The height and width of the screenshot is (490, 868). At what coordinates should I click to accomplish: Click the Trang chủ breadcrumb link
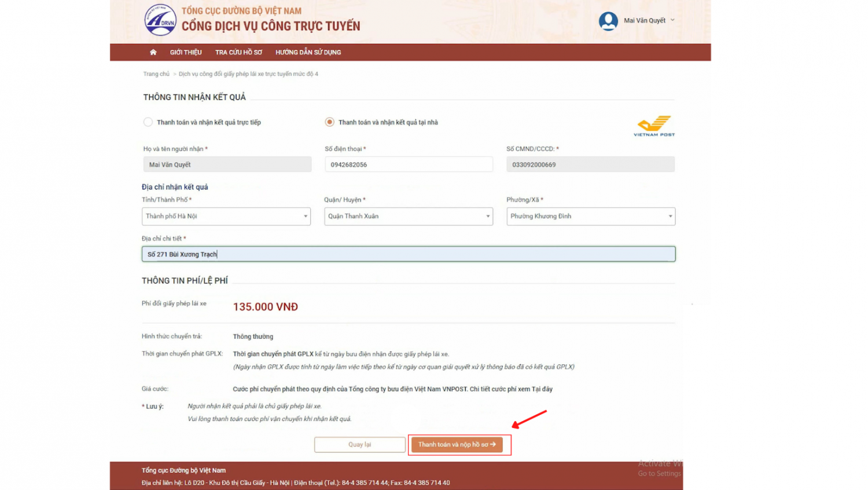pos(156,74)
